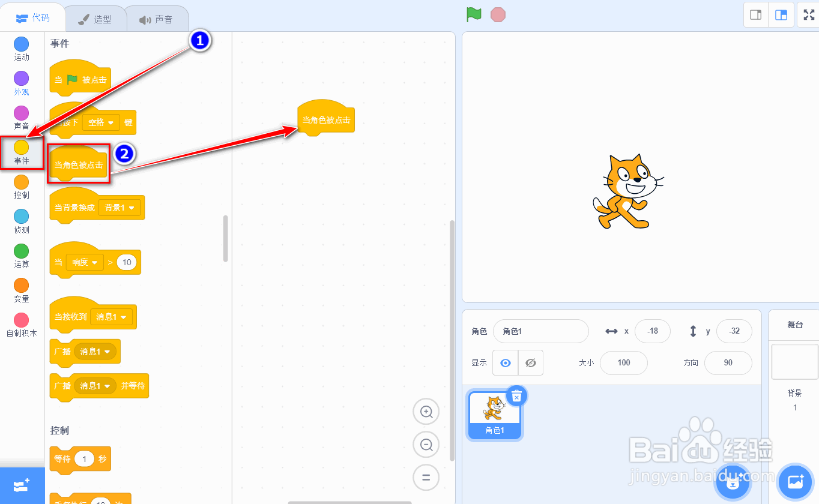
Task: Click the workspace horizontal scrollbar
Action: (349, 502)
